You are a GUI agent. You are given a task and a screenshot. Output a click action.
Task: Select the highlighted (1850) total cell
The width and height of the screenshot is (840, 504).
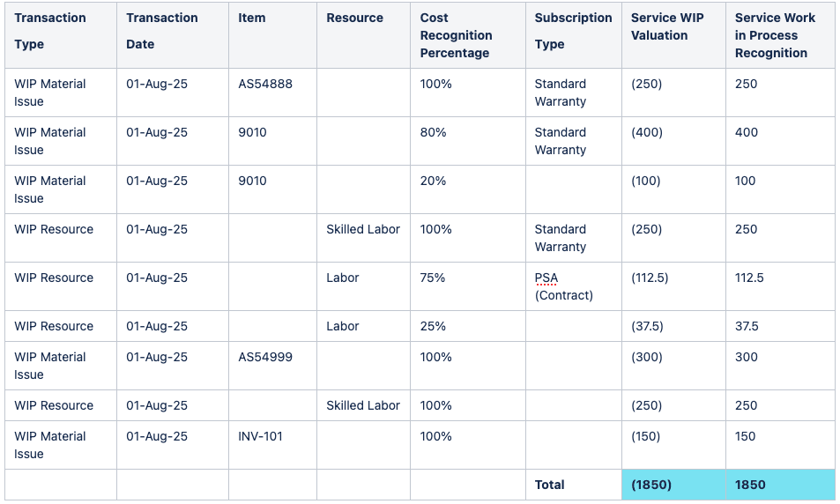click(673, 485)
